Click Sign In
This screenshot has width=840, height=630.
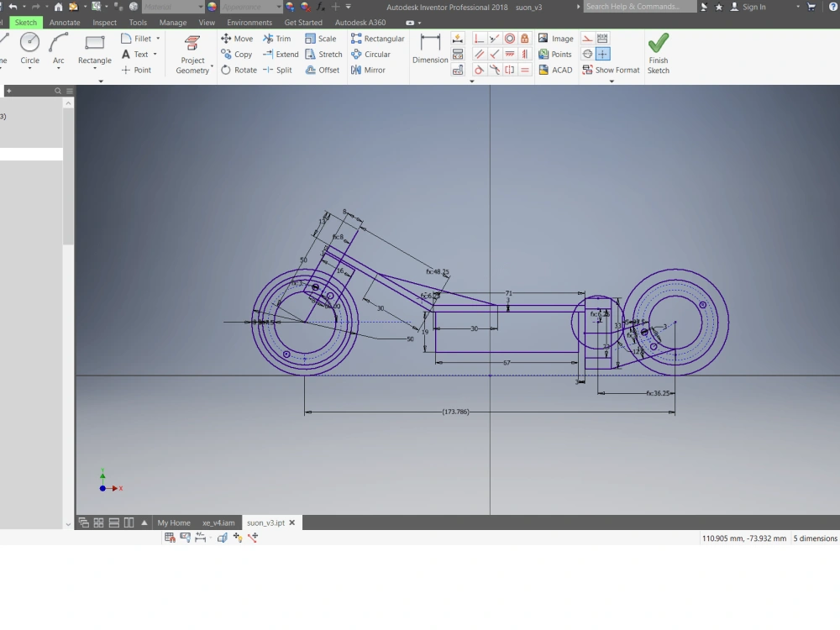click(748, 7)
